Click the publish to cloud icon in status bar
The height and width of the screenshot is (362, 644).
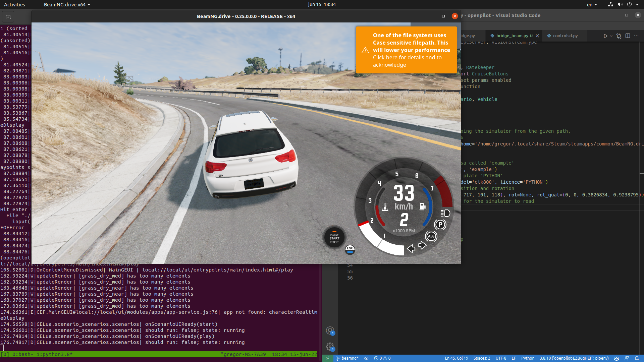(x=366, y=358)
